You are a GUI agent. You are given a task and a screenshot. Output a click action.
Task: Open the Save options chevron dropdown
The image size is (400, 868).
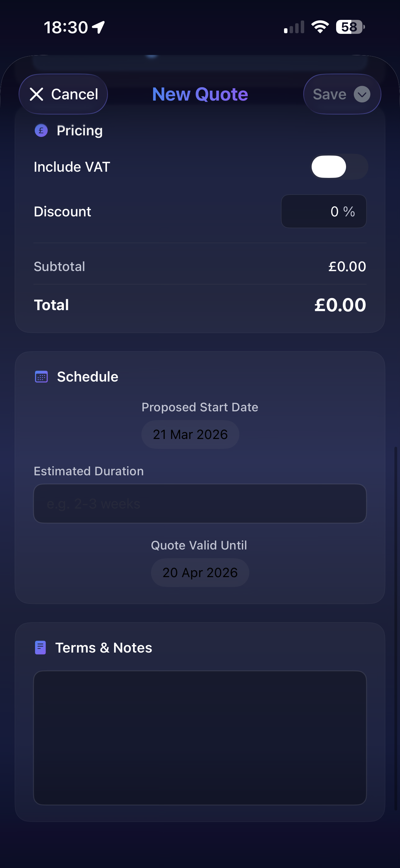pos(362,94)
